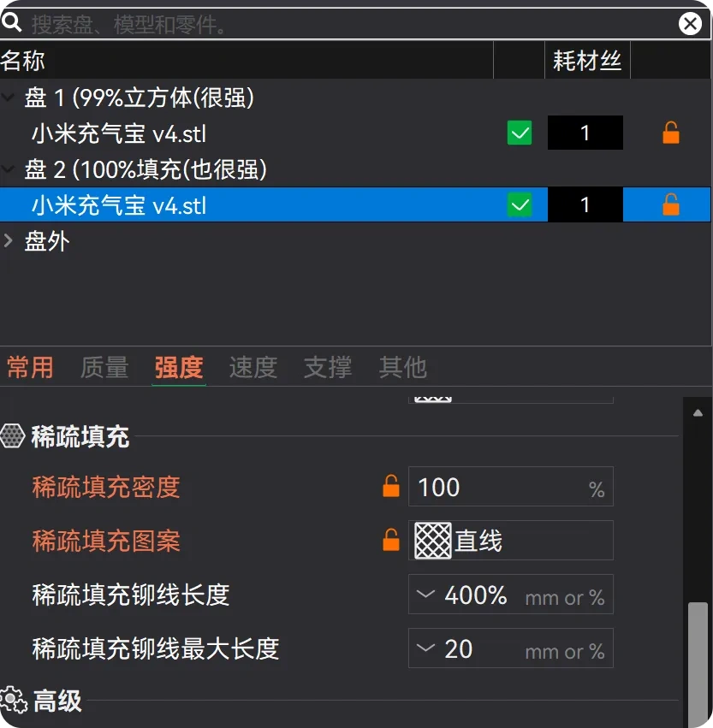Screen dimensions: 713x728
Task: Select 小米充气宝 v4.stl under 盘 1
Action: point(119,133)
